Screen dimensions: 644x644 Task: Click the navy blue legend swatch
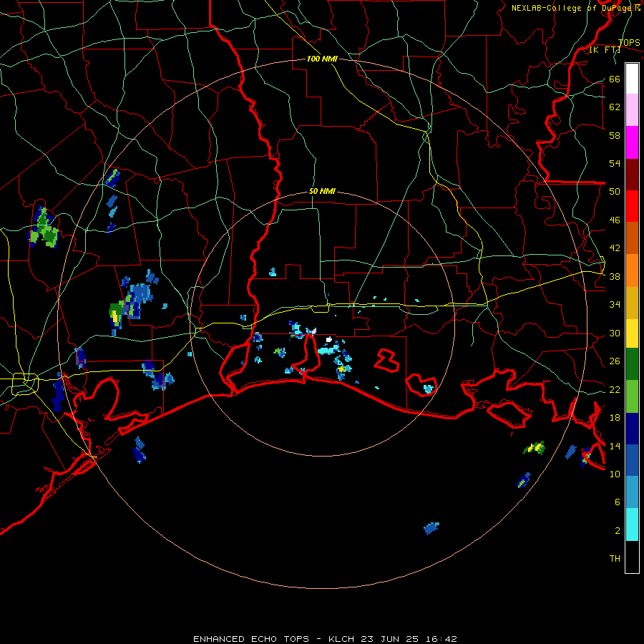pos(632,429)
